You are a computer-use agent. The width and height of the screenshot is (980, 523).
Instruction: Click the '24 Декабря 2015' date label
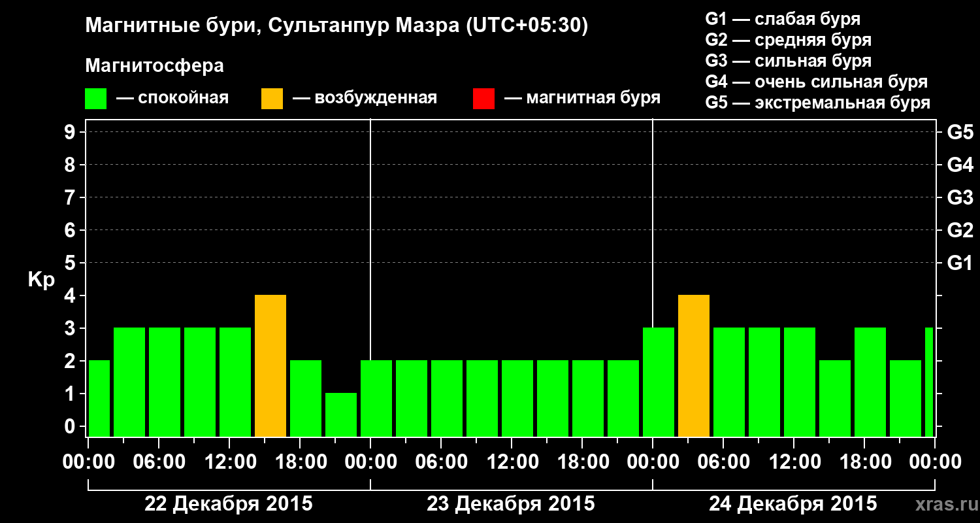point(793,504)
